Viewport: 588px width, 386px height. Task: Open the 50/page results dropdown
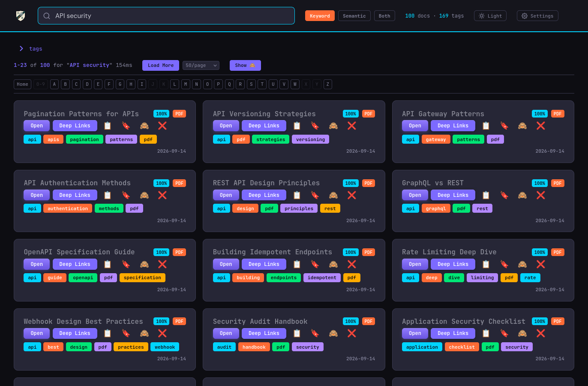201,65
